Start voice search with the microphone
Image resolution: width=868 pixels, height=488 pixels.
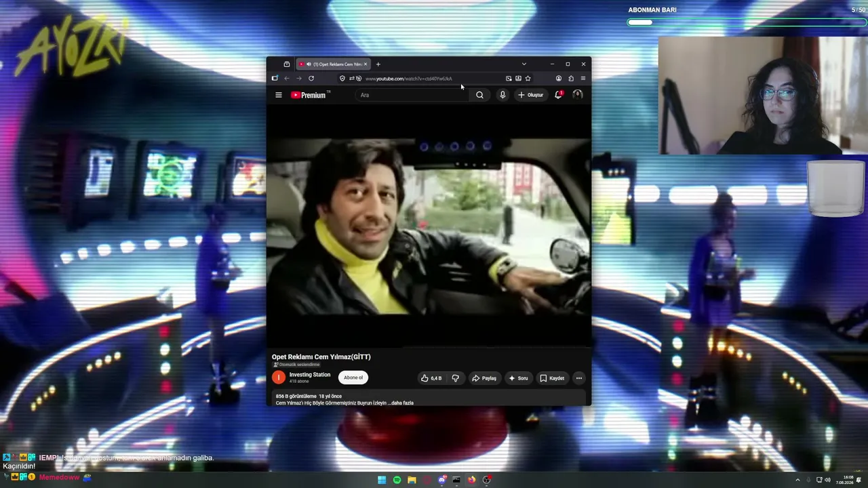502,95
